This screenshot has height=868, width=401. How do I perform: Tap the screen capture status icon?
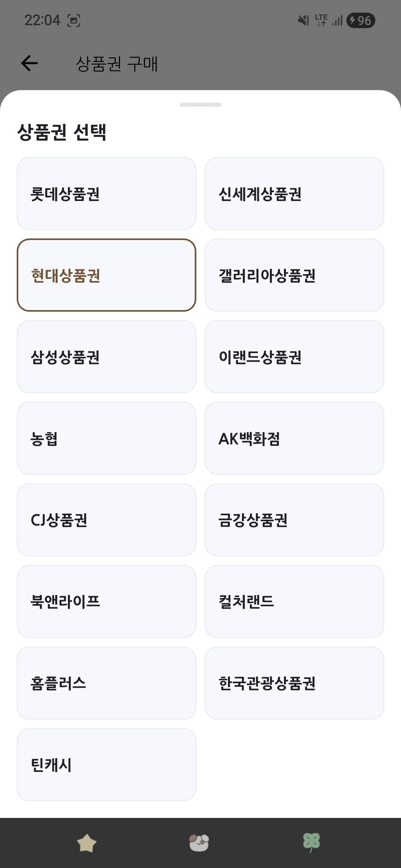(x=74, y=20)
